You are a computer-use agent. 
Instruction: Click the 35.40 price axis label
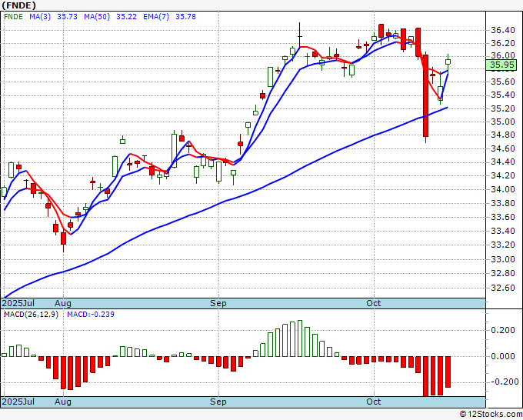coord(503,95)
